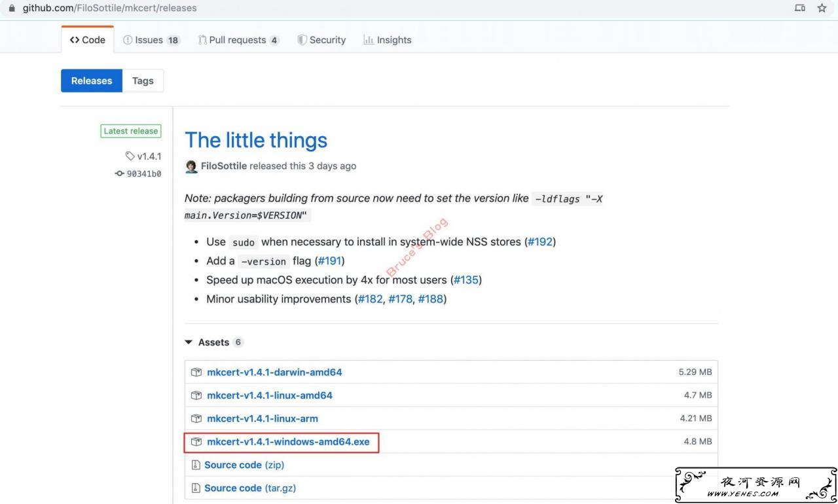The width and height of the screenshot is (838, 504).
Task: Click the Issues count badge 18
Action: [x=173, y=40]
